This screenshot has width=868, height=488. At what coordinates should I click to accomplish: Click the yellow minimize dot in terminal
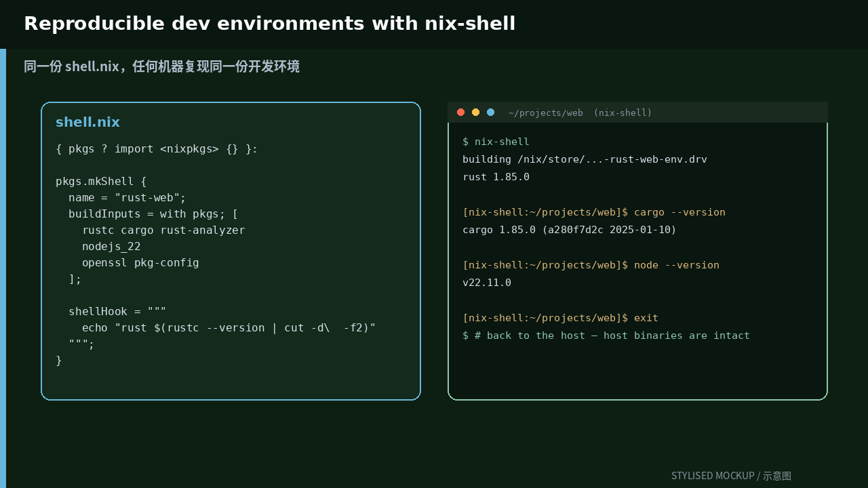(475, 113)
